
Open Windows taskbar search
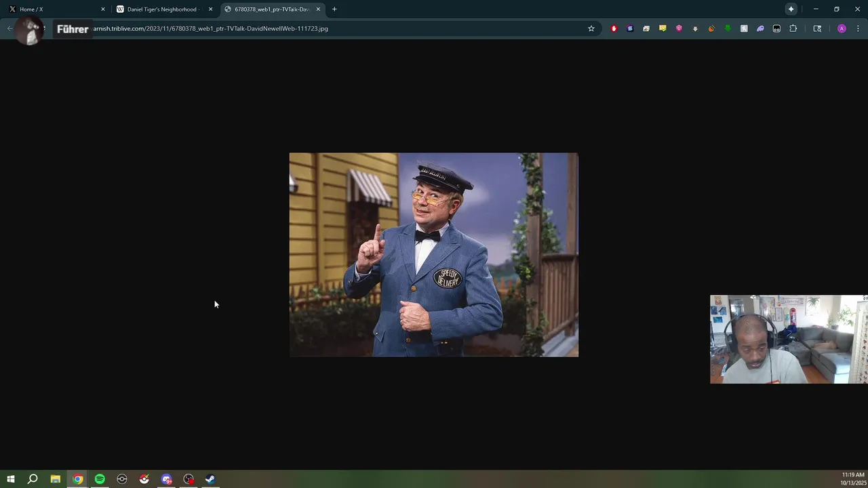tap(33, 479)
